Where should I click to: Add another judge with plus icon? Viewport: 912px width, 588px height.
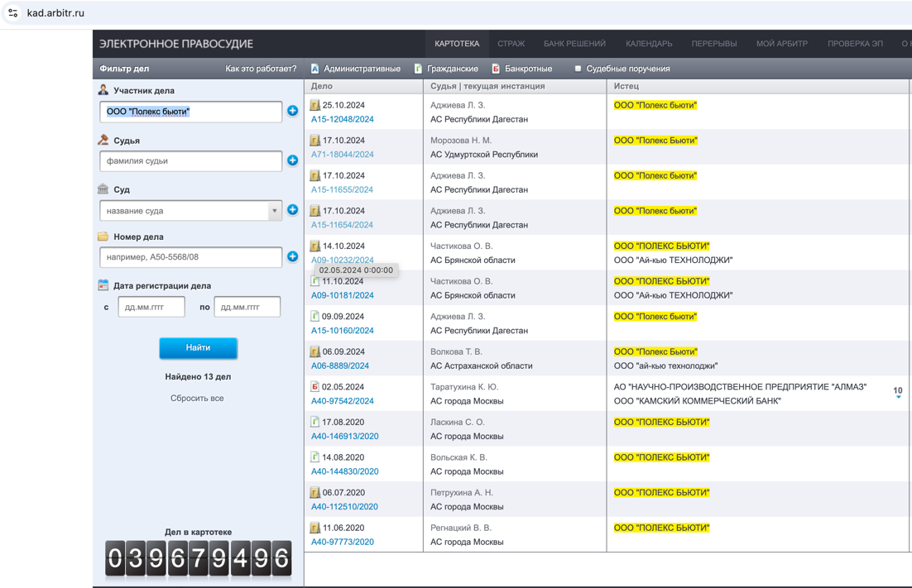pos(293,160)
